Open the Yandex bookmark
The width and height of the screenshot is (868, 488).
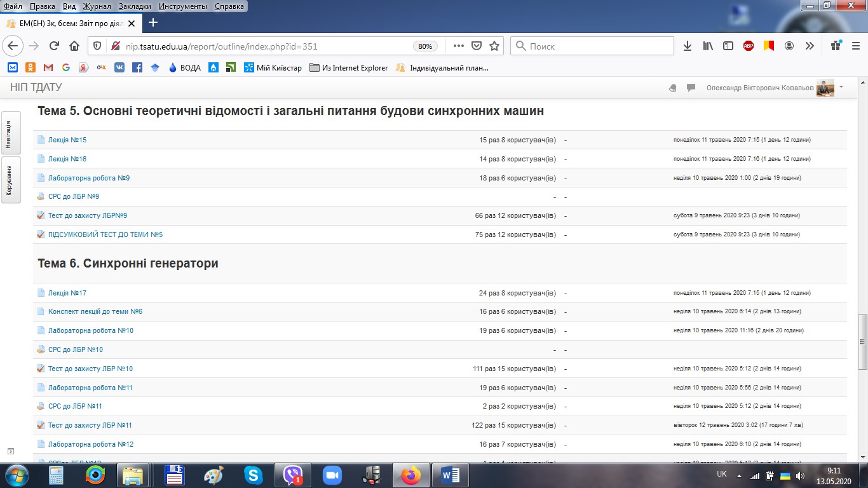coord(83,67)
